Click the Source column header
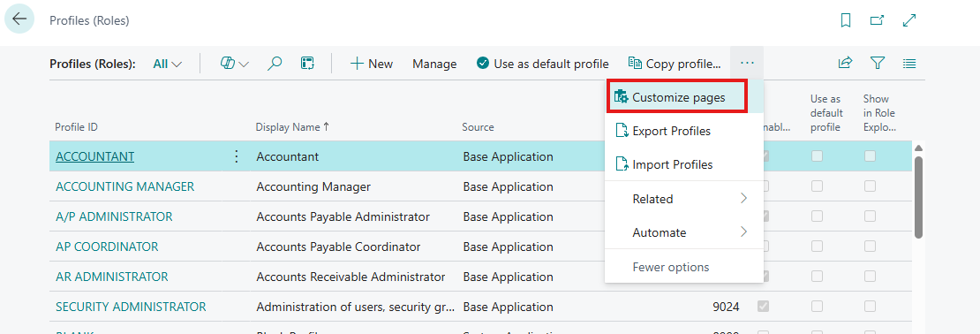The width and height of the screenshot is (980, 334). click(x=479, y=127)
